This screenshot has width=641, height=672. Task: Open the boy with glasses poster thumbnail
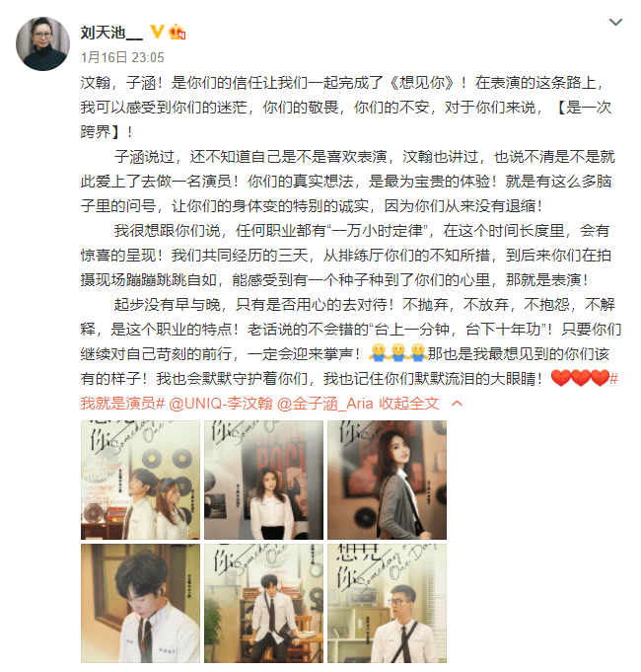388,604
